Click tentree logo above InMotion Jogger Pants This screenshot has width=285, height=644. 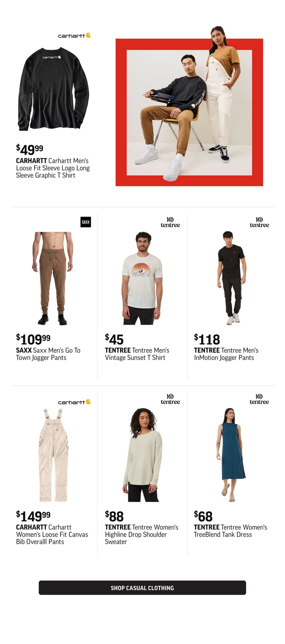(259, 222)
